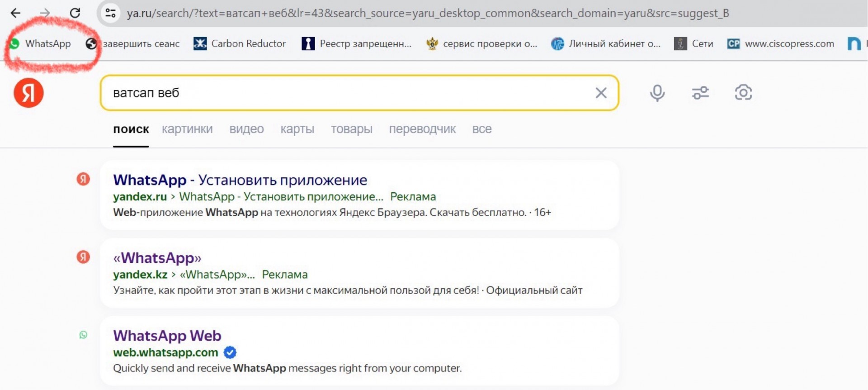This screenshot has width=868, height=390.
Task: Click Yandex favicon beside «WhatsApp» result
Action: coord(83,257)
